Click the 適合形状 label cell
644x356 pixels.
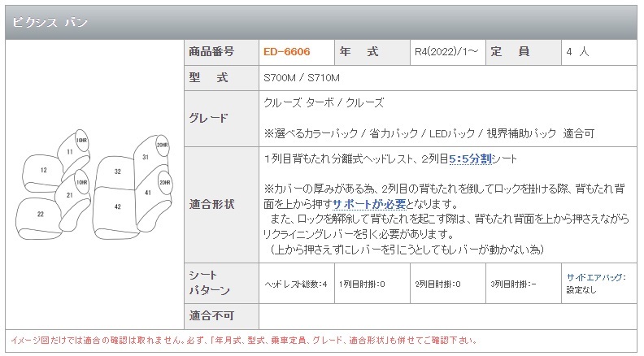click(x=221, y=205)
